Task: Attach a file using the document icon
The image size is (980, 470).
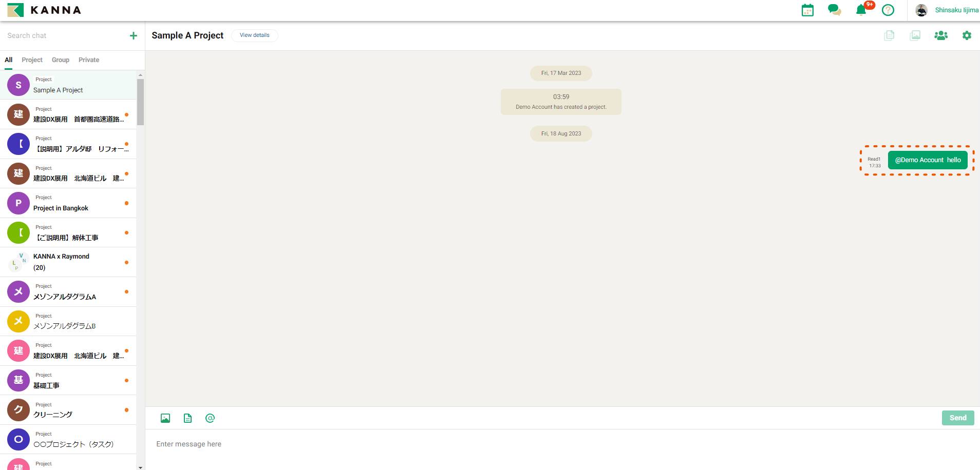Action: click(x=188, y=418)
